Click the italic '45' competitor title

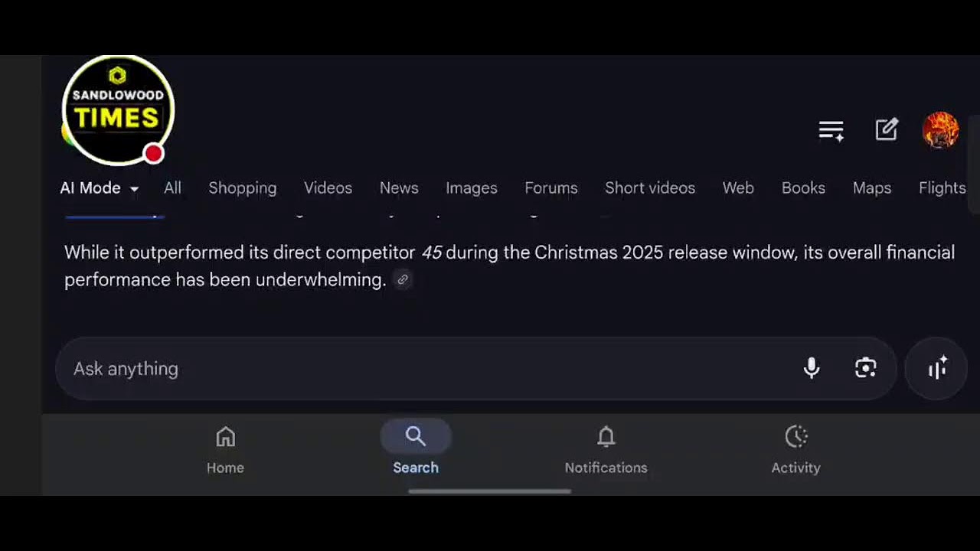pyautogui.click(x=432, y=253)
